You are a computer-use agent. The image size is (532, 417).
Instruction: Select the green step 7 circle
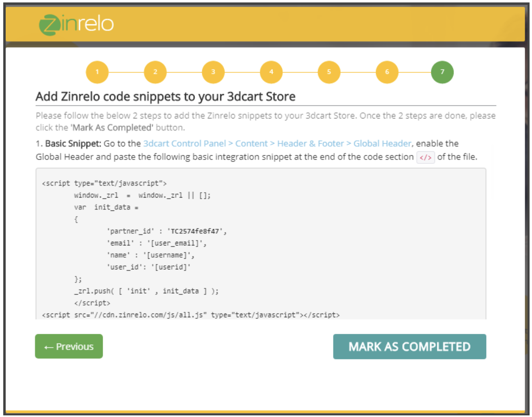point(442,72)
